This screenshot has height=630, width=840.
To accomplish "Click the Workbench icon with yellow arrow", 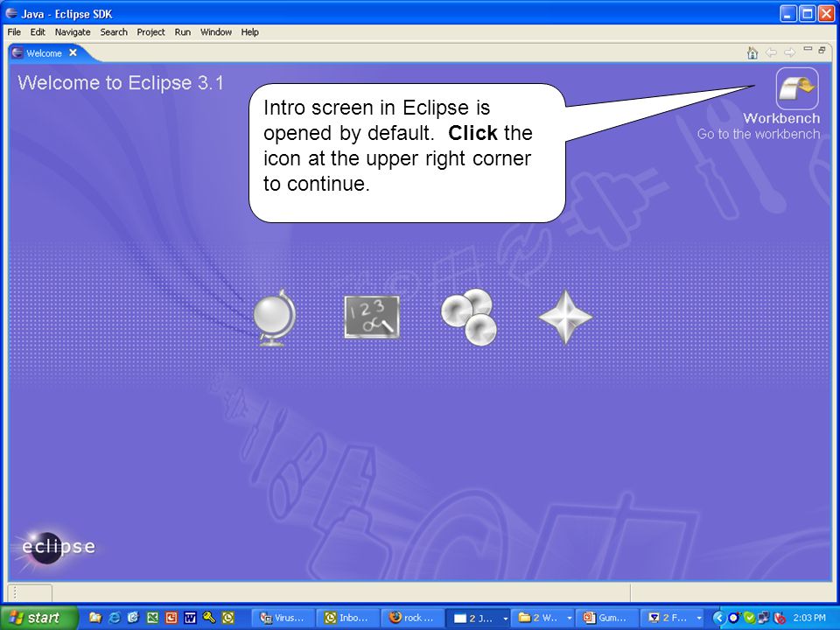I will pyautogui.click(x=797, y=88).
